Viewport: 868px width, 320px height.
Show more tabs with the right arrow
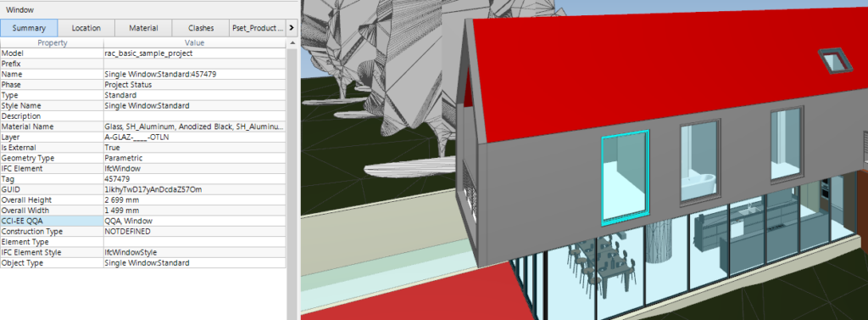pyautogui.click(x=292, y=28)
